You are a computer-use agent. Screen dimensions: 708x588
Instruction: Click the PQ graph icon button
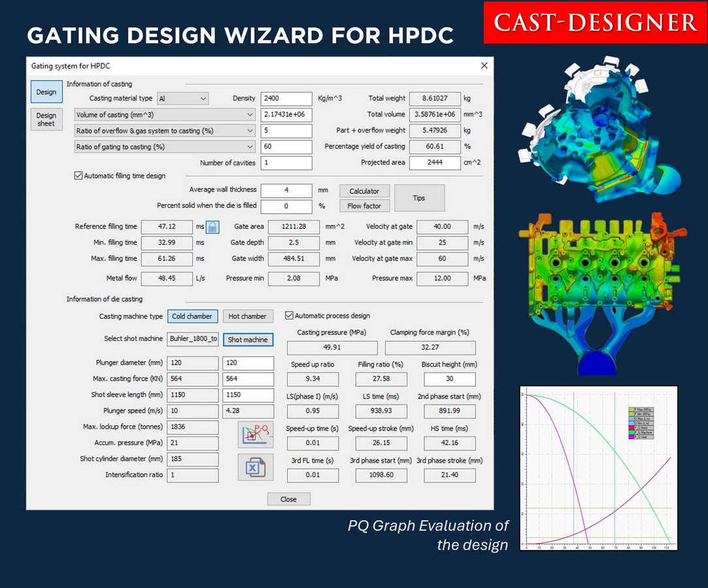[x=255, y=435]
